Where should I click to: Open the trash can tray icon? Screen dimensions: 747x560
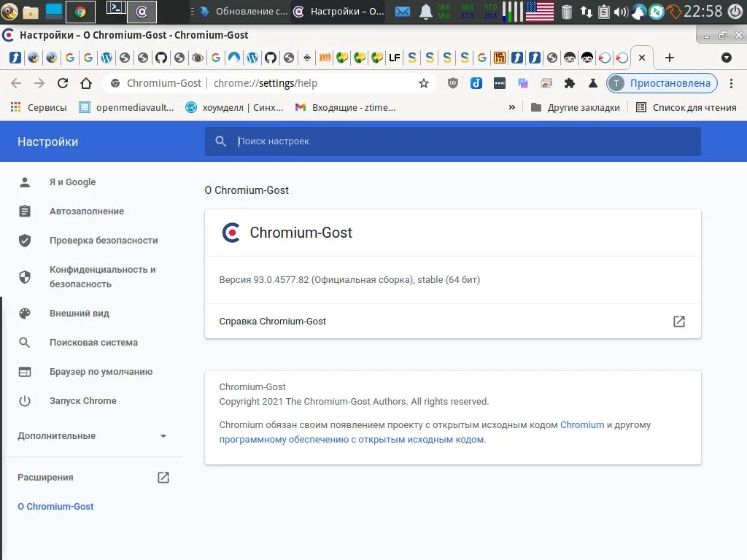pyautogui.click(x=566, y=12)
